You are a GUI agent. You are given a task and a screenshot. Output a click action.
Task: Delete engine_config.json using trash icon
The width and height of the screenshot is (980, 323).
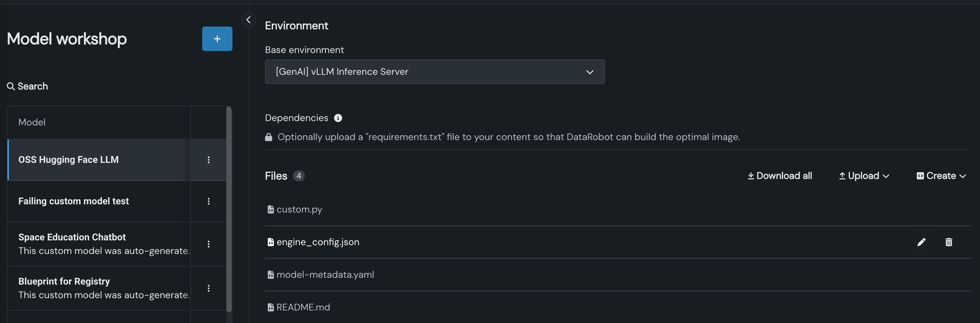tap(948, 242)
